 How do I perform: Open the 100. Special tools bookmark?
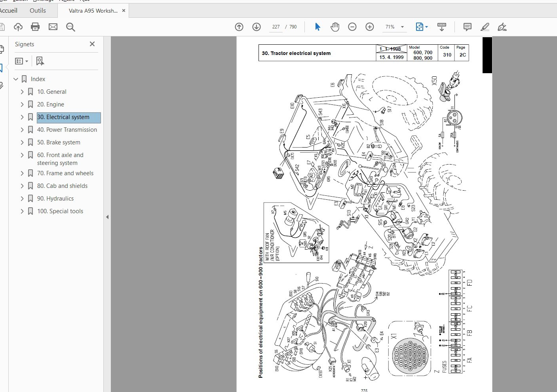pyautogui.click(x=60, y=211)
